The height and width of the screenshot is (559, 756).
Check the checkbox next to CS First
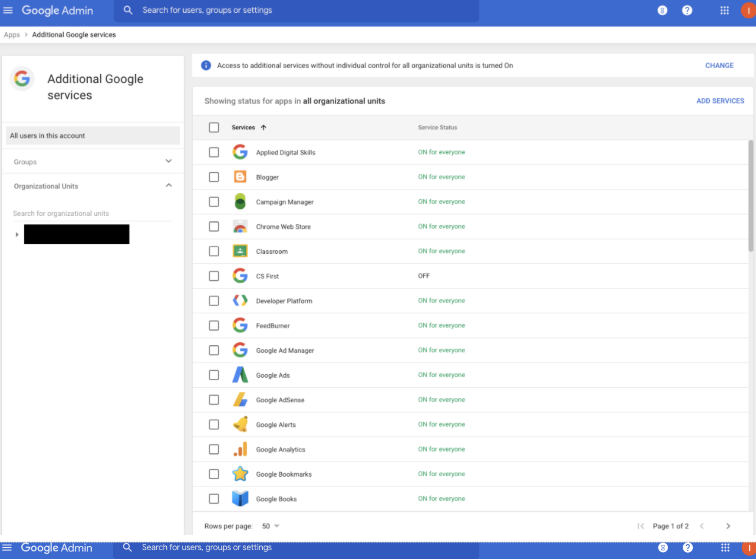(214, 276)
